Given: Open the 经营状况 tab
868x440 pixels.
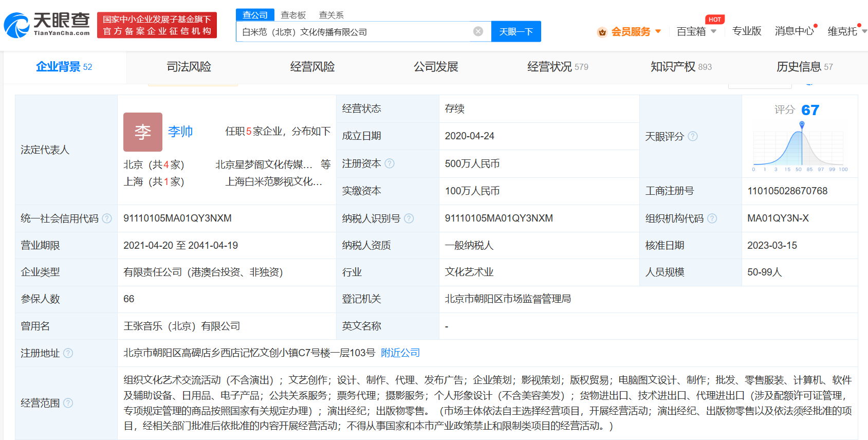Looking at the screenshot, I should pos(558,67).
